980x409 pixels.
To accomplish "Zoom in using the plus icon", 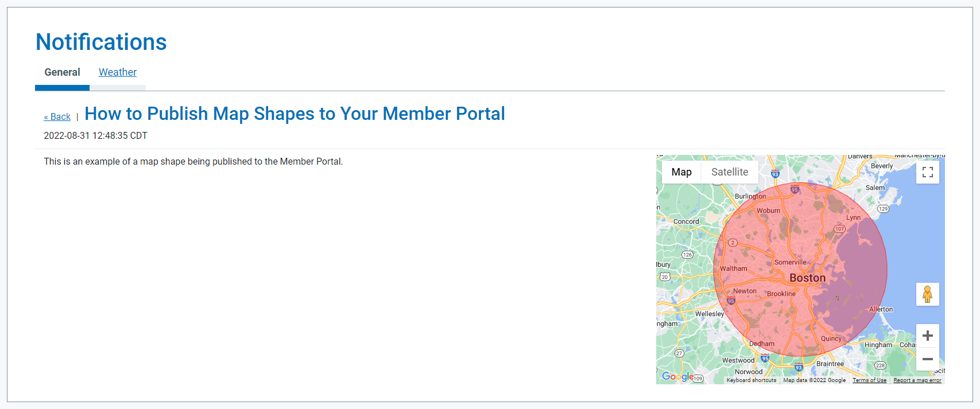I will tap(927, 336).
